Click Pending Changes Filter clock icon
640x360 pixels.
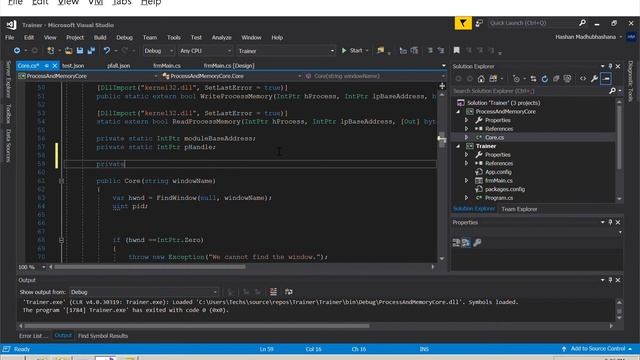(x=516, y=79)
